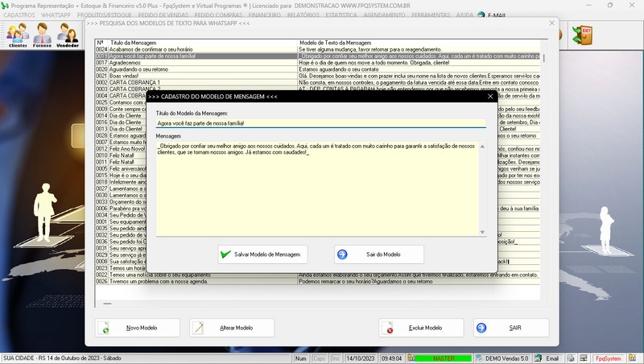Open the Clientes toolbar icon
Screen dimensions: 644x364
[18, 35]
